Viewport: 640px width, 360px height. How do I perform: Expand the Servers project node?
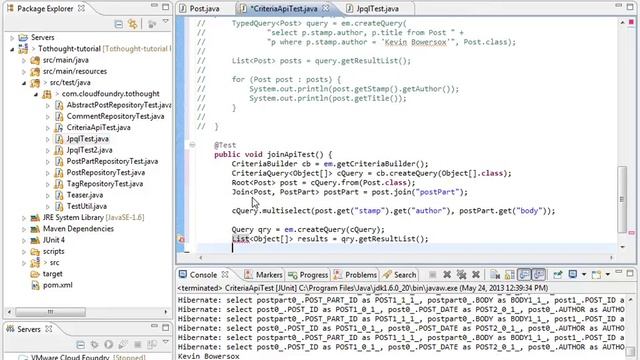pos(12,38)
